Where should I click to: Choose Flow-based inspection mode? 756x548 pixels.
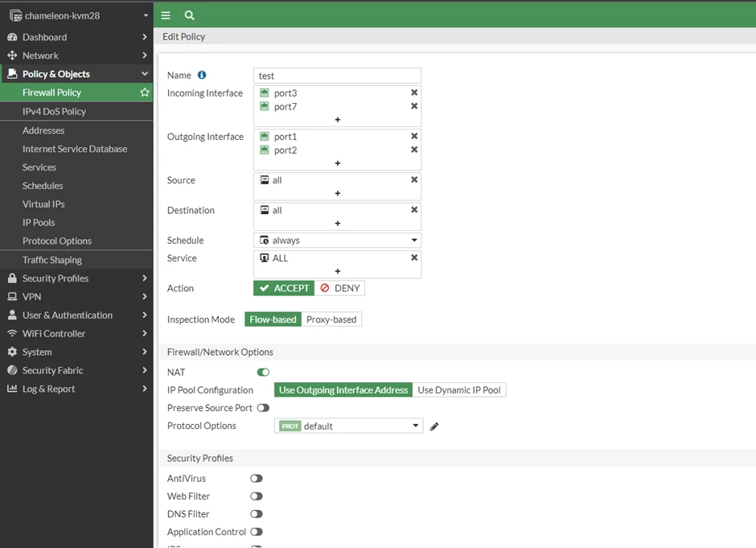pos(273,319)
